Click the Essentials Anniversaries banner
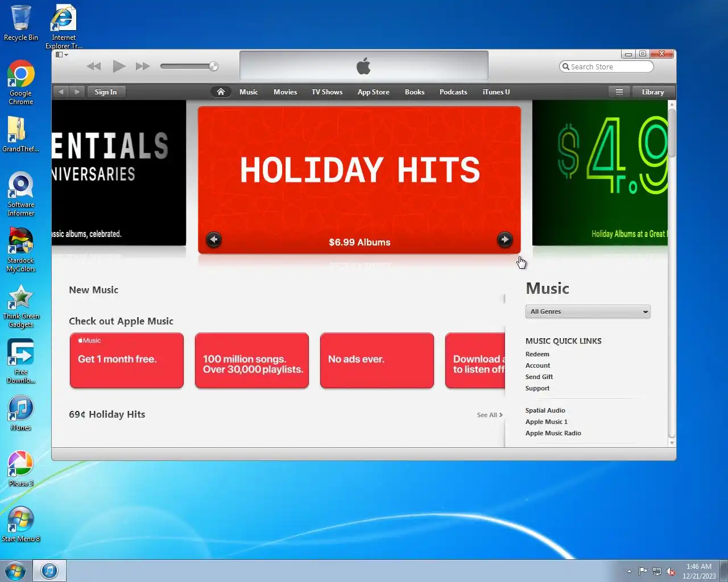 click(x=119, y=173)
